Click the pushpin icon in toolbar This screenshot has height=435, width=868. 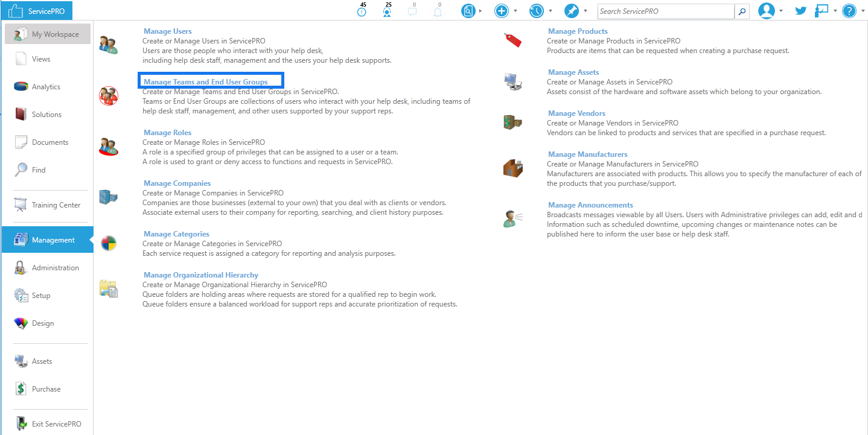(x=572, y=11)
